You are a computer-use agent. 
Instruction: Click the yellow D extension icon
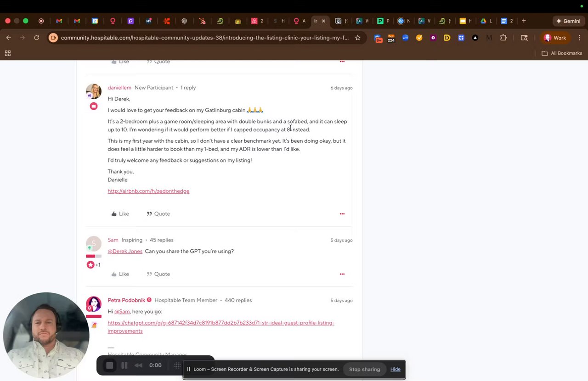coord(447,38)
